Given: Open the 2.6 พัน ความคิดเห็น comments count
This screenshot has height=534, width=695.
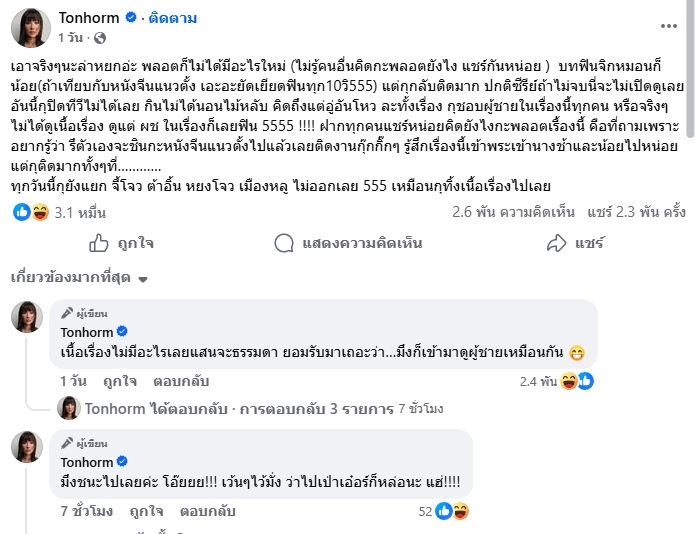Looking at the screenshot, I should (x=513, y=212).
